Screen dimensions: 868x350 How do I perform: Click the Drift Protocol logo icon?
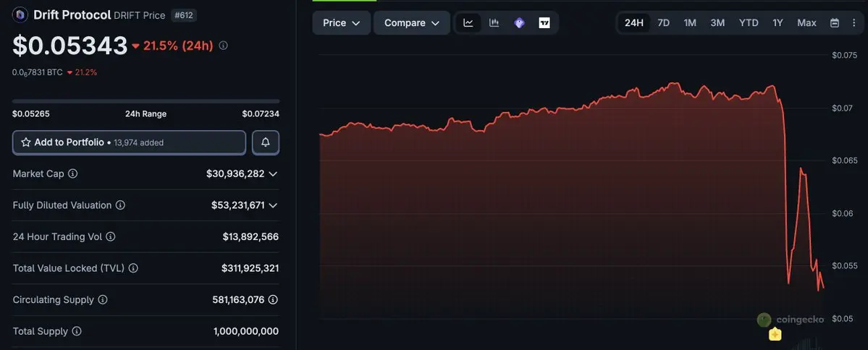pyautogui.click(x=20, y=15)
